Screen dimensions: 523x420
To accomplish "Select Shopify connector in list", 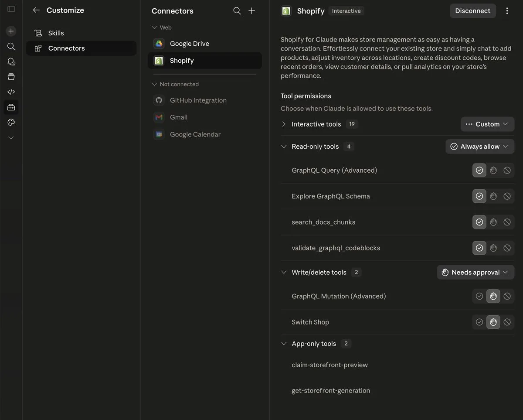I will pos(205,61).
